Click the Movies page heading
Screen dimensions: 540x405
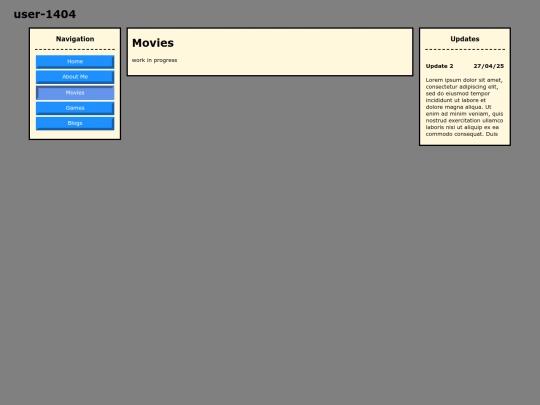[153, 43]
